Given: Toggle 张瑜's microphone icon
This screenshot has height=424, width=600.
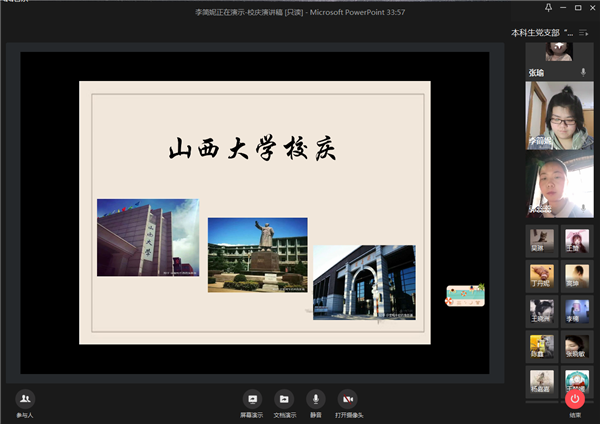Looking at the screenshot, I should point(583,73).
